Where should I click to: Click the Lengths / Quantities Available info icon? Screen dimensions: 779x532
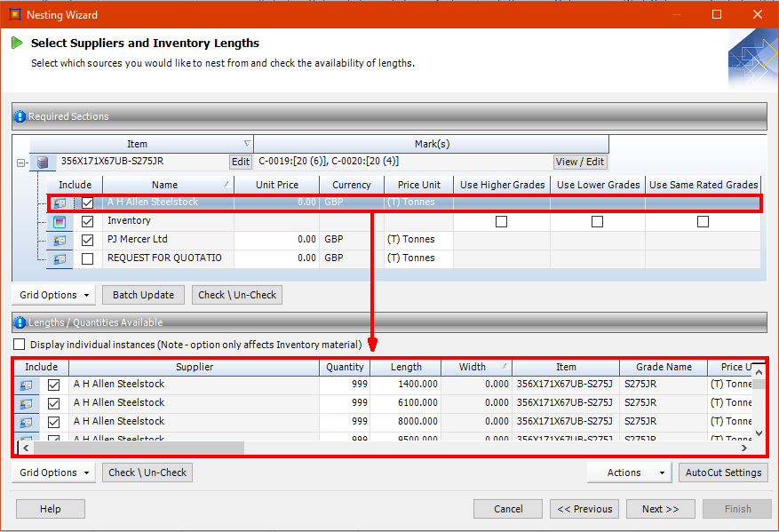pos(20,322)
